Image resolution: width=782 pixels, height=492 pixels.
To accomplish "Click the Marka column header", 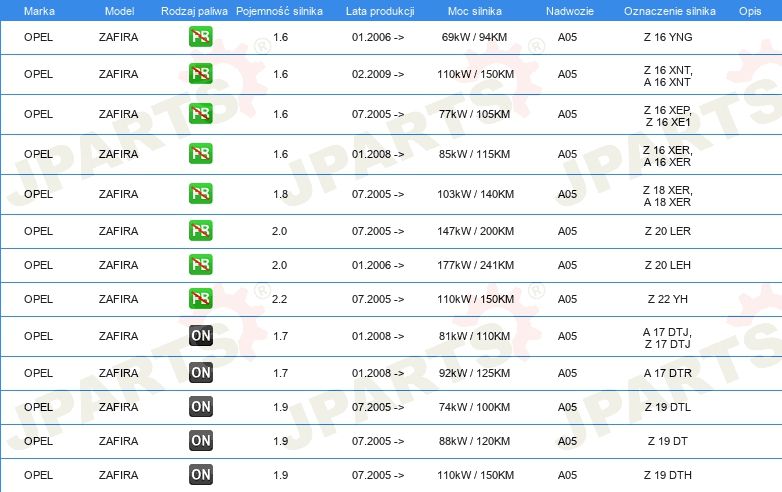I will point(39,11).
